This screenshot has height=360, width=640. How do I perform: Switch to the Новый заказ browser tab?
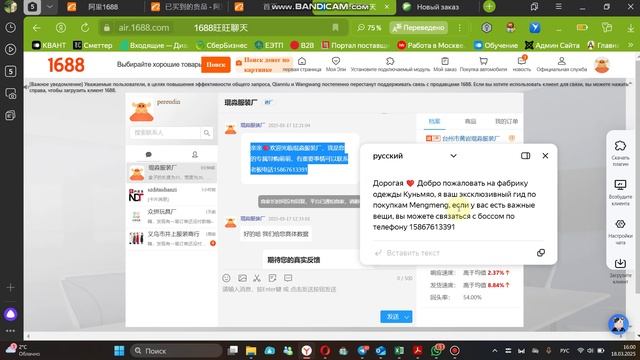(438, 7)
